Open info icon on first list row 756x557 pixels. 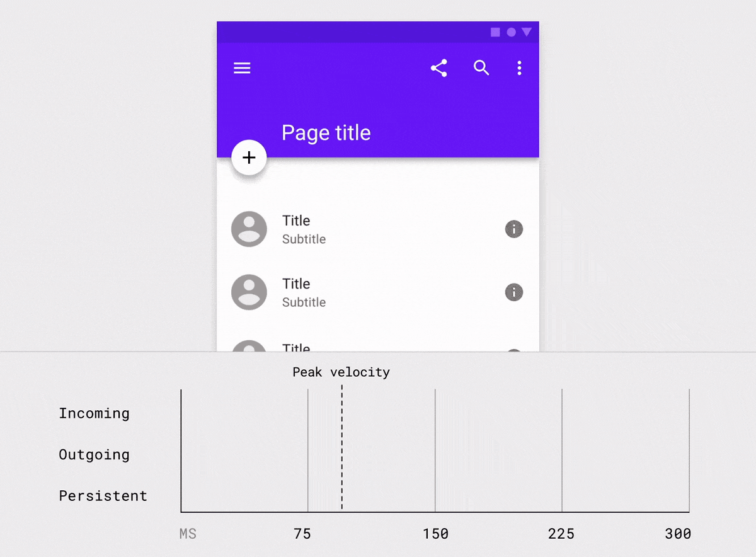[514, 229]
